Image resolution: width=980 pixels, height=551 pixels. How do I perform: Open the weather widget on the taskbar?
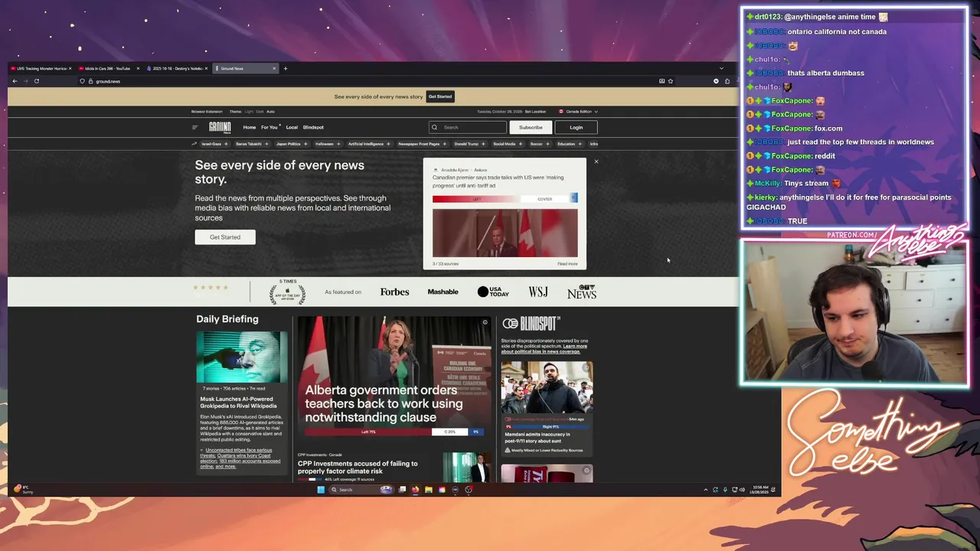point(23,489)
